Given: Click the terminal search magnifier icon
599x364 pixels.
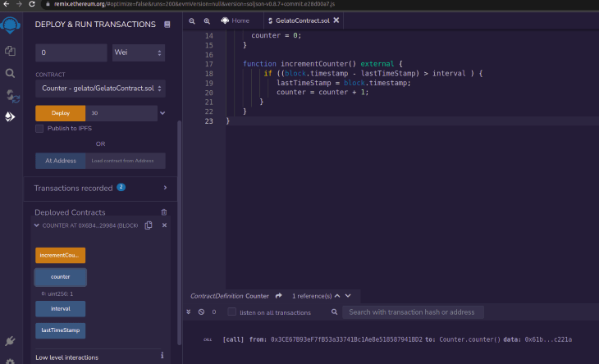Looking at the screenshot, I should pos(334,312).
